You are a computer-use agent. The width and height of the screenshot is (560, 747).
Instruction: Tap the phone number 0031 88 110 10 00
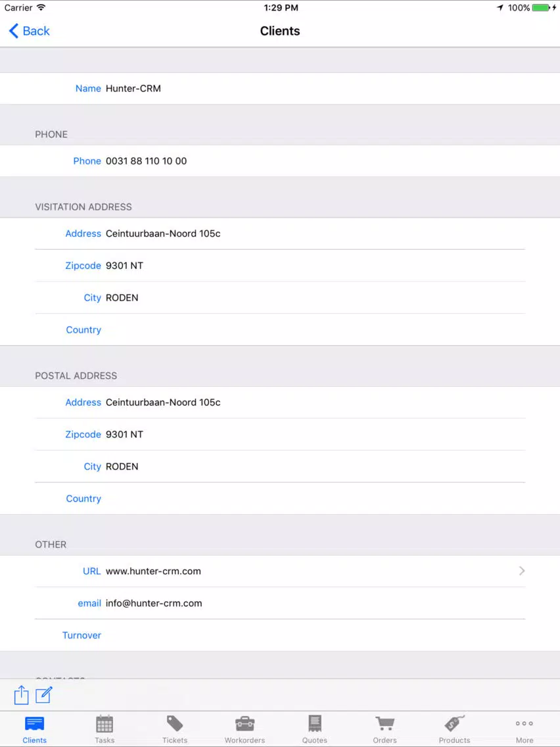click(x=146, y=161)
